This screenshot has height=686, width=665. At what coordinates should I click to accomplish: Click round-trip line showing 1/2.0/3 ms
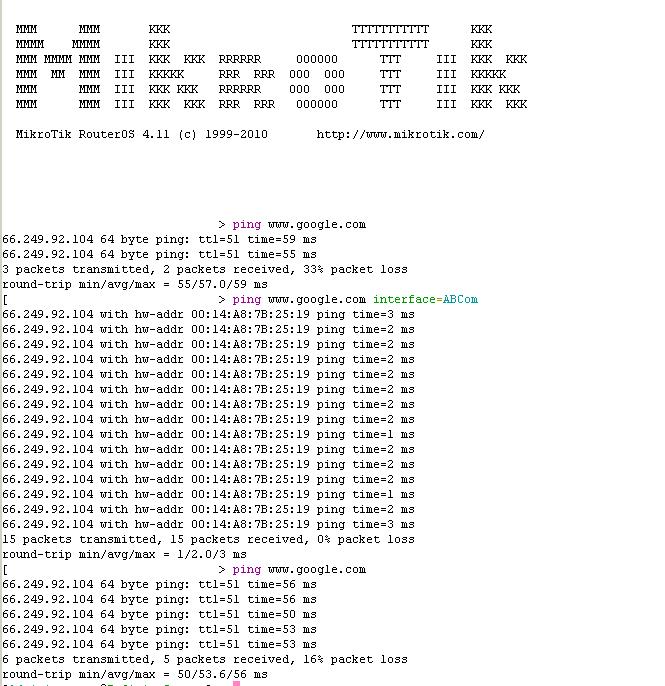click(124, 554)
